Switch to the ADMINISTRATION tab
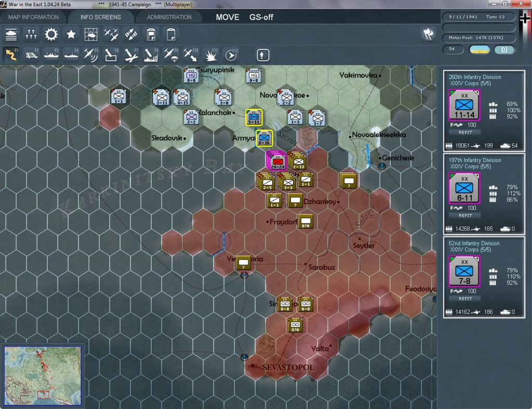 pyautogui.click(x=169, y=17)
